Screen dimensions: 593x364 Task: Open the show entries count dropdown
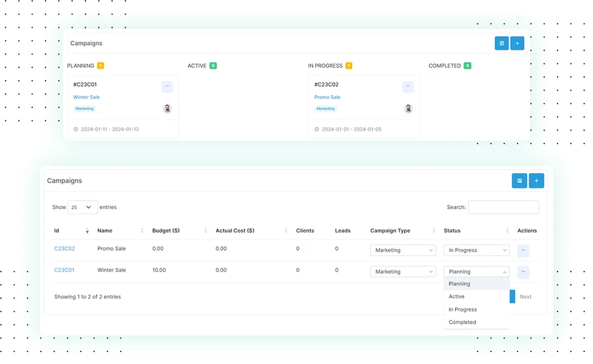point(83,207)
